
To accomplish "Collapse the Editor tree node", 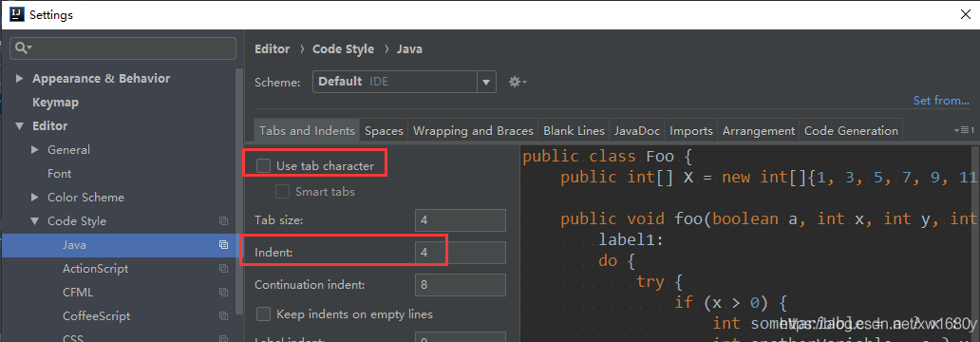I will [x=20, y=126].
